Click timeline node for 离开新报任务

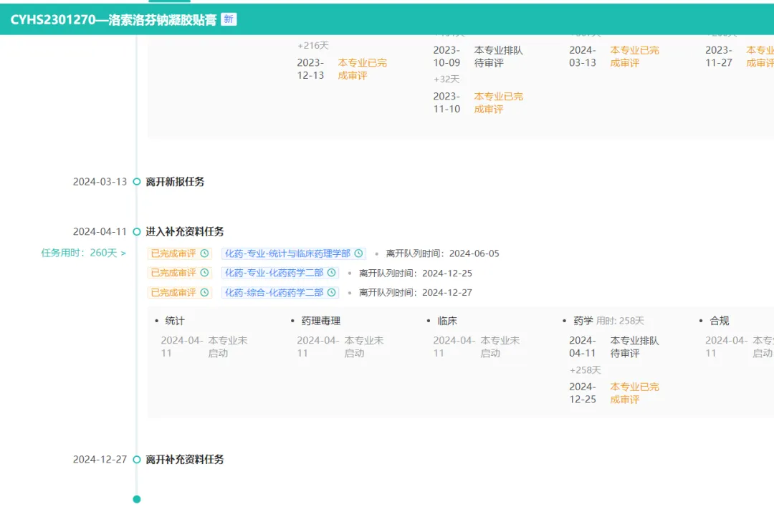pyautogui.click(x=137, y=182)
